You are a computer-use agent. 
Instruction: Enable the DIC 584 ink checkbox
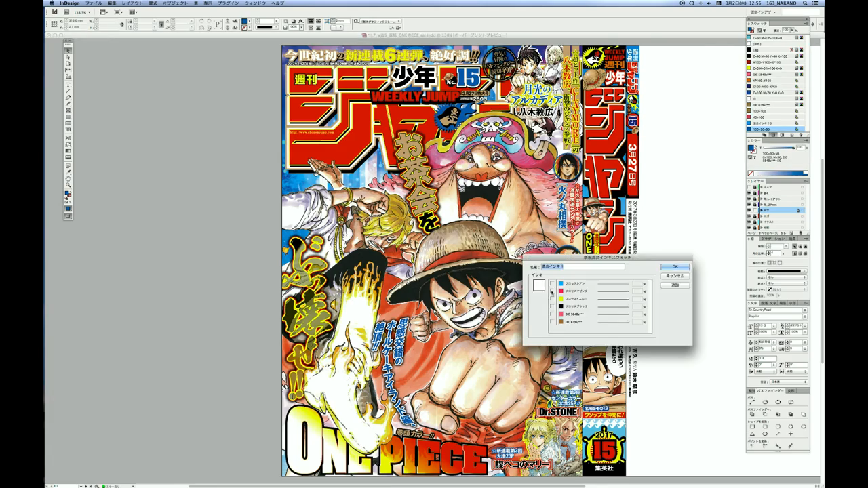552,314
